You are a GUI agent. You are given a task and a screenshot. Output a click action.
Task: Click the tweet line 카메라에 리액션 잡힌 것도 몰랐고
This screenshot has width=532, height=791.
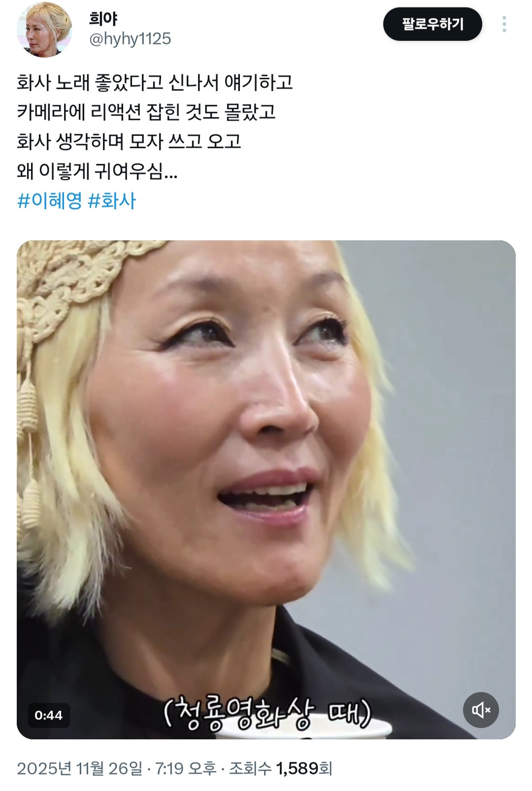tap(146, 112)
